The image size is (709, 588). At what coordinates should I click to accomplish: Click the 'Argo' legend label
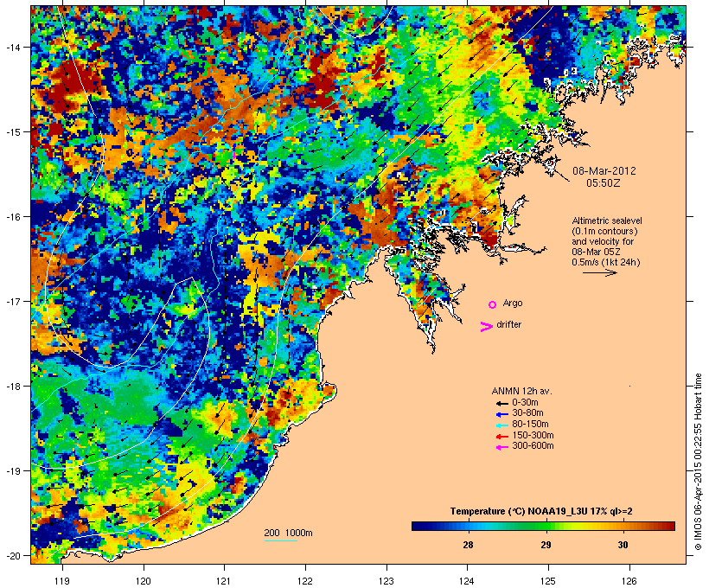pos(513,303)
